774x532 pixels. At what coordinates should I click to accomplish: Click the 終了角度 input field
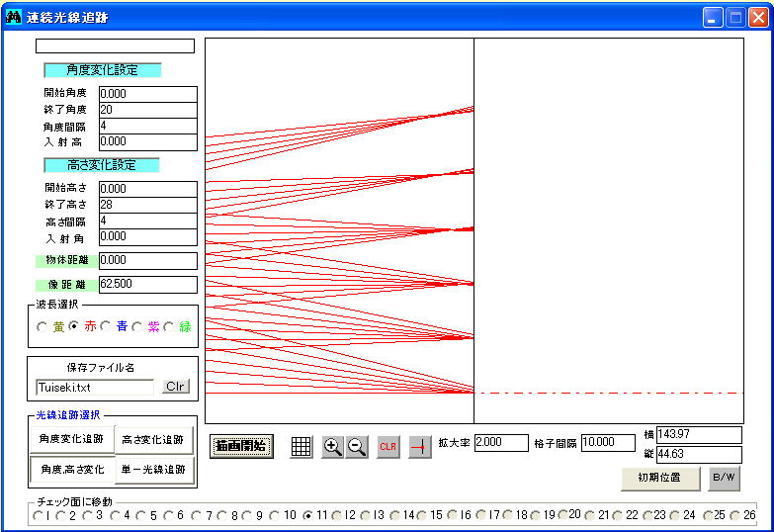pos(147,110)
